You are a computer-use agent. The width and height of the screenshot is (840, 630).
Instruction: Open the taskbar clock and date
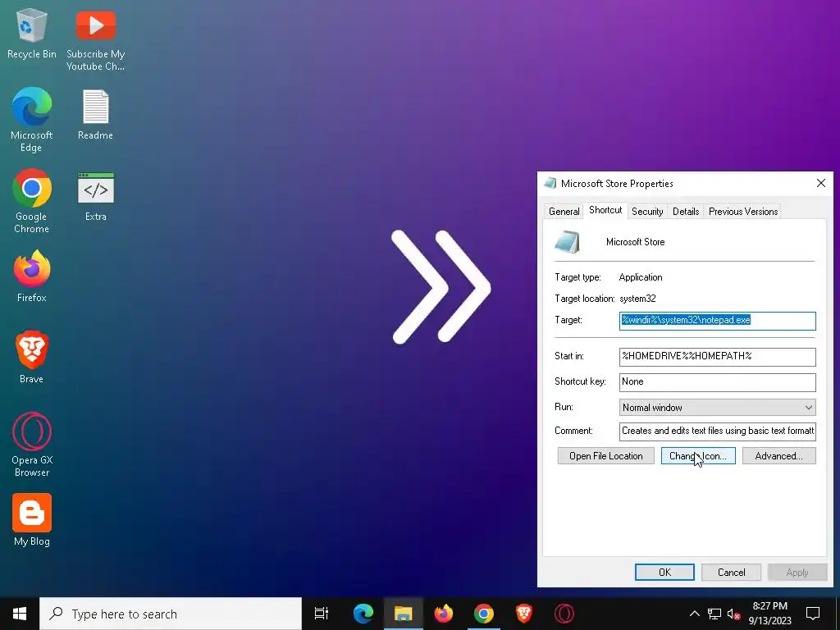769,614
